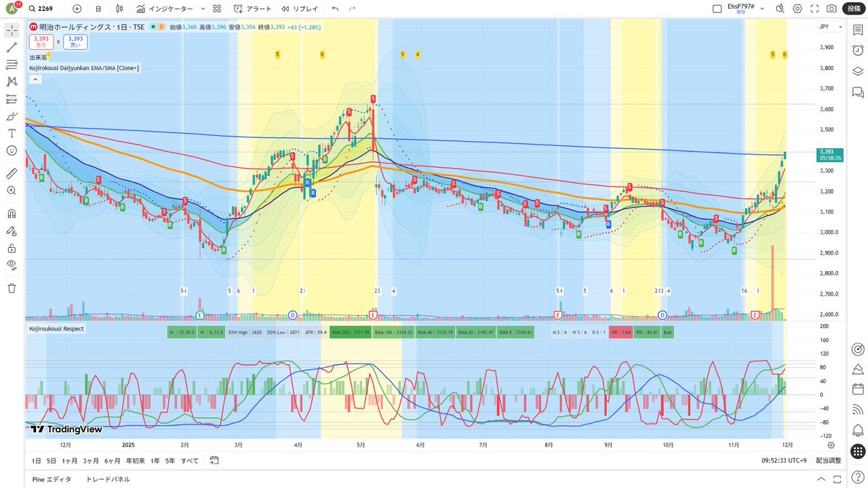
Task: Select the brush drawing tool
Action: coord(12,116)
